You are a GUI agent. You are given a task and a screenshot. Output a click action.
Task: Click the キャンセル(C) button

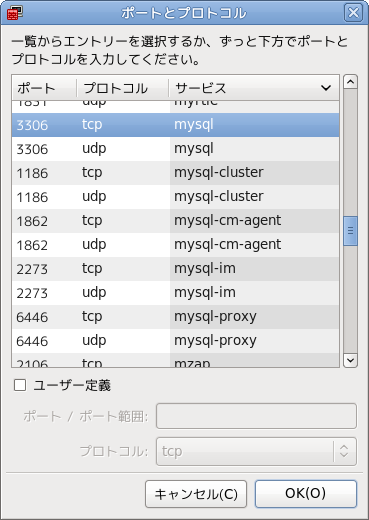(x=196, y=494)
